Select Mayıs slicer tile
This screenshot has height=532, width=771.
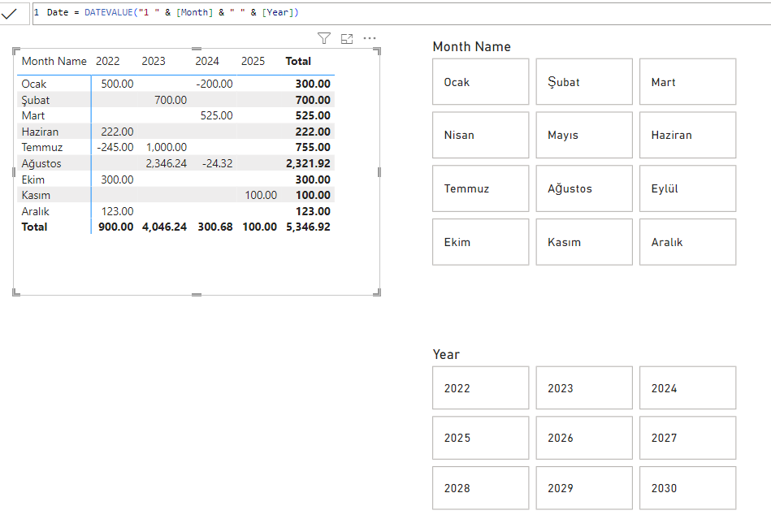(x=584, y=135)
